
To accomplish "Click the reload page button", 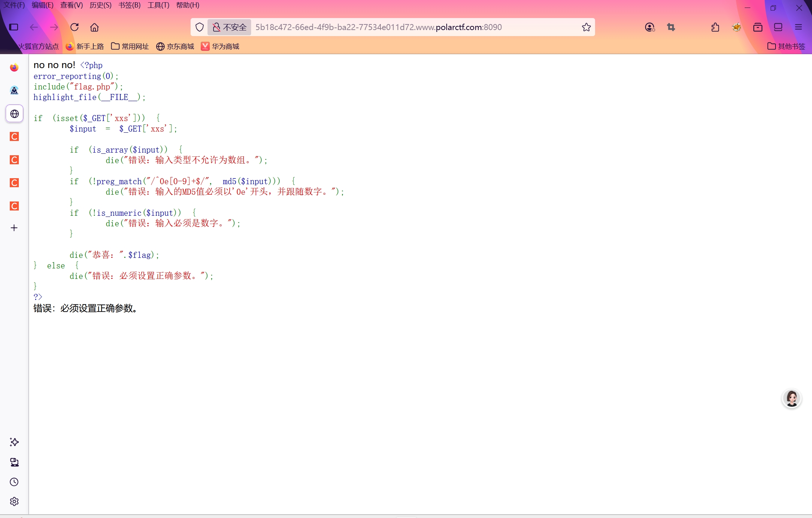I will [x=74, y=27].
